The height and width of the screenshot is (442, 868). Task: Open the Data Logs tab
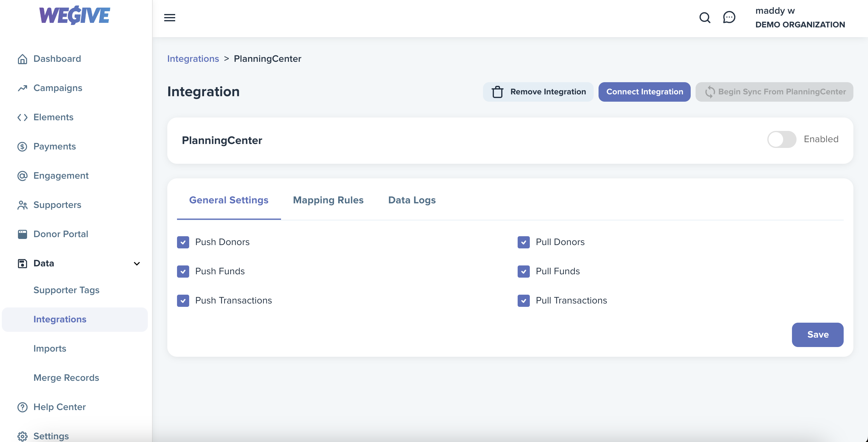[412, 200]
